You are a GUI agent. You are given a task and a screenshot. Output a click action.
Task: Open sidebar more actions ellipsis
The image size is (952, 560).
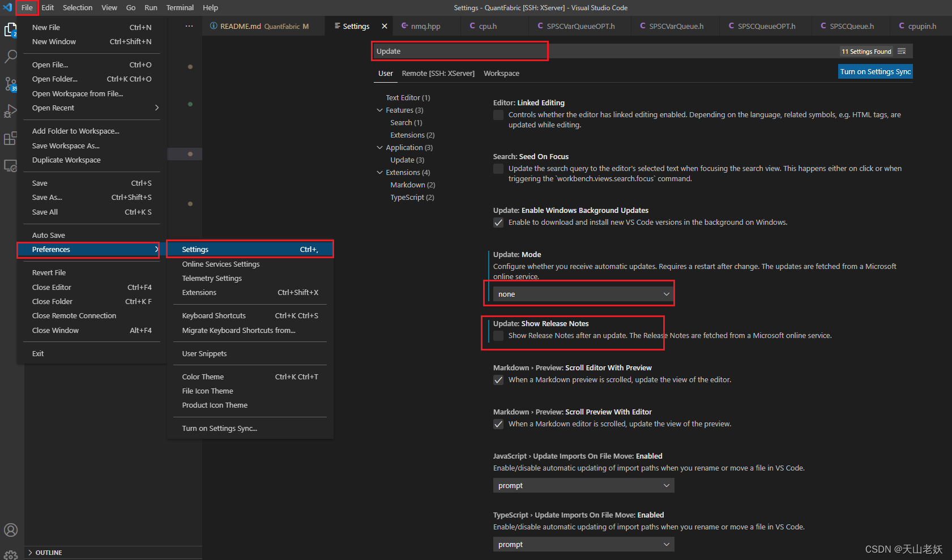189,26
